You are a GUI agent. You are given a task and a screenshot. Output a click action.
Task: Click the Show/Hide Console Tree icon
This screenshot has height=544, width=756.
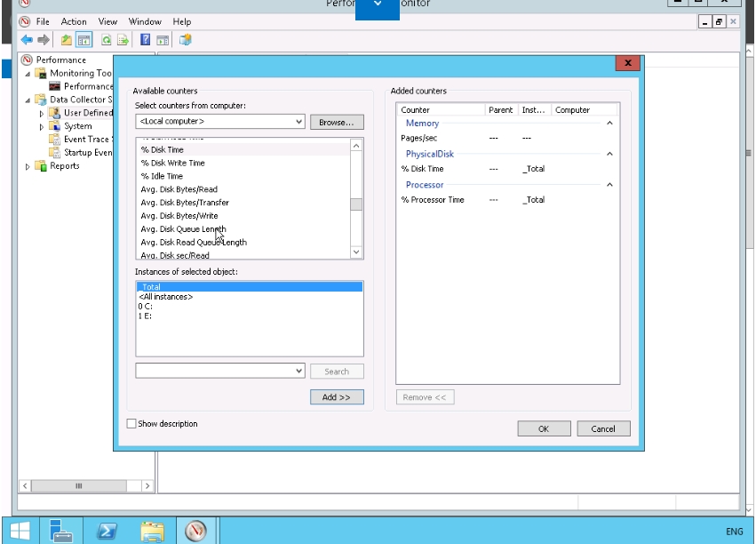[84, 40]
